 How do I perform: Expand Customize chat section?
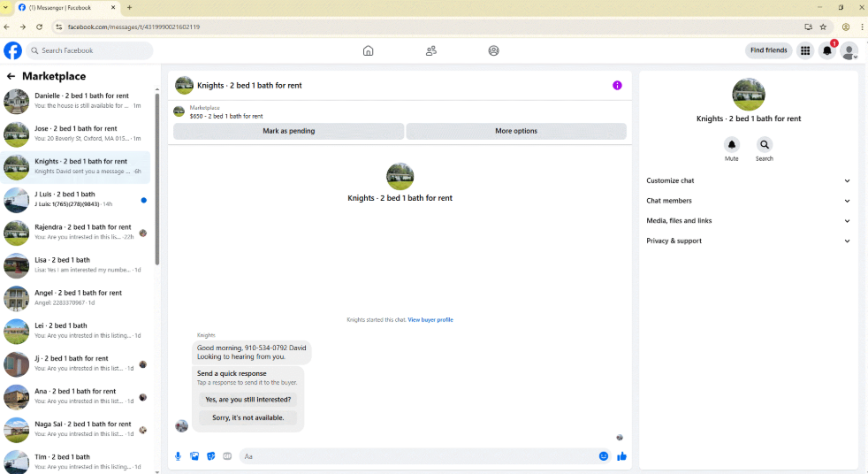tap(749, 180)
